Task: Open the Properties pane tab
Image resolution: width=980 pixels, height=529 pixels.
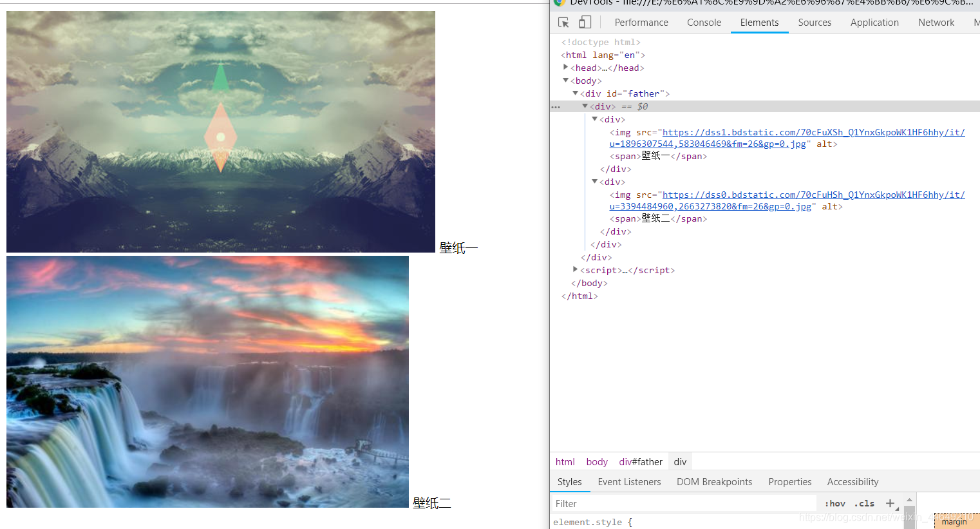Action: pos(790,482)
